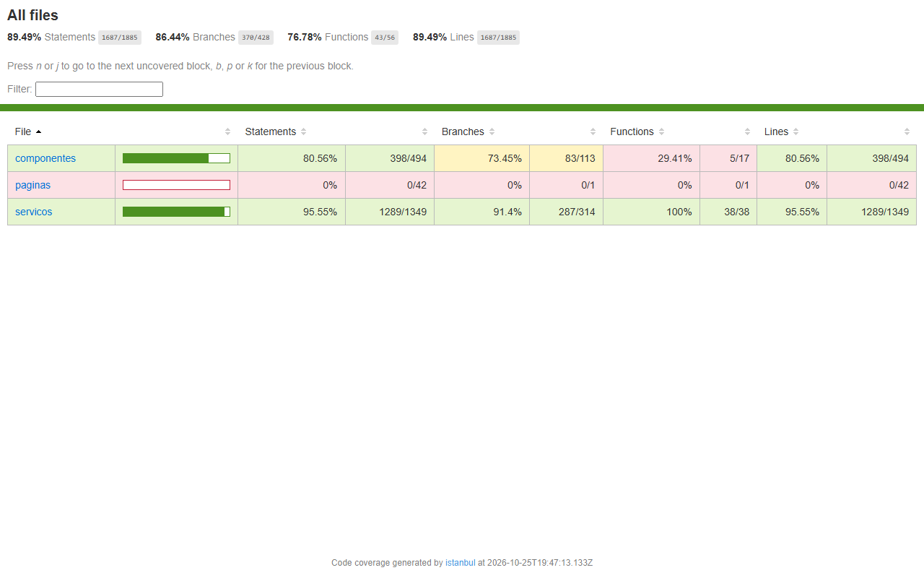Click the 'All files' heading
The width and height of the screenshot is (924, 578).
coord(32,15)
